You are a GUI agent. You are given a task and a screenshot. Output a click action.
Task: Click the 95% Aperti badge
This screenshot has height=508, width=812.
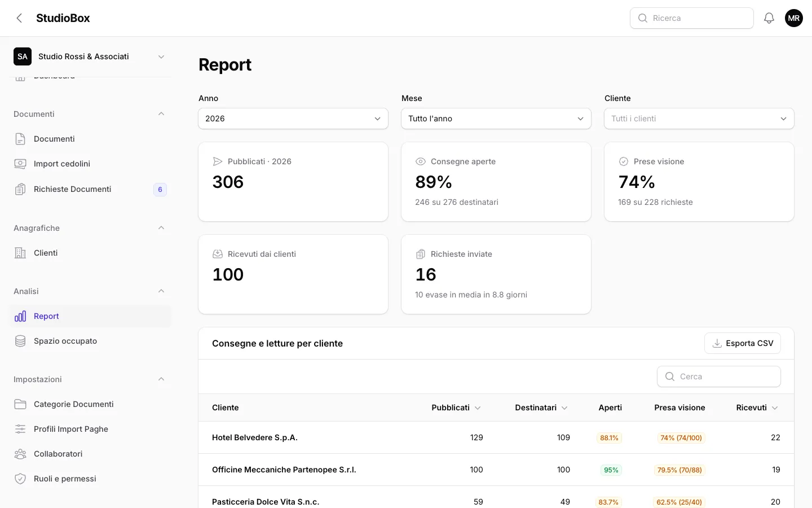tap(611, 470)
